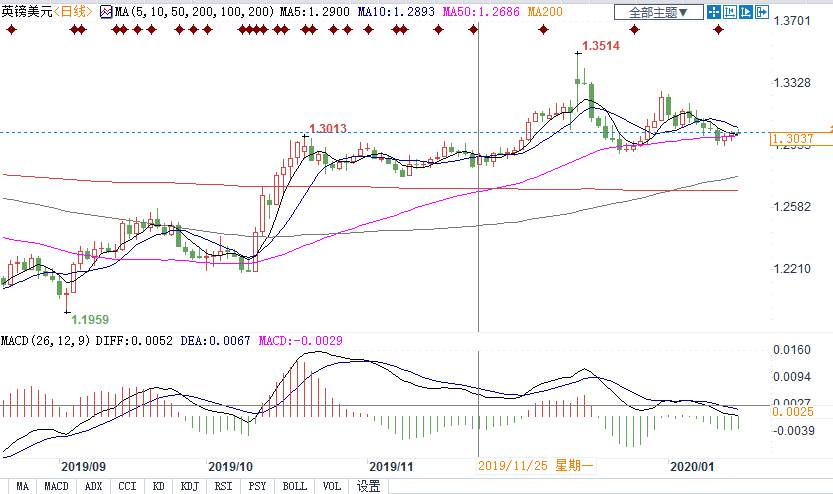Click the 1.3013 peak price label

328,129
